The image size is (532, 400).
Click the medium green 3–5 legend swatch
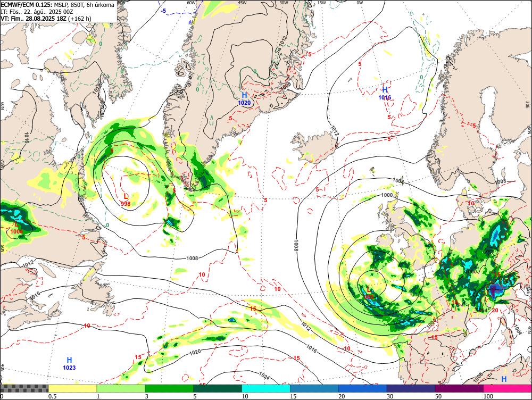pyautogui.click(x=169, y=388)
